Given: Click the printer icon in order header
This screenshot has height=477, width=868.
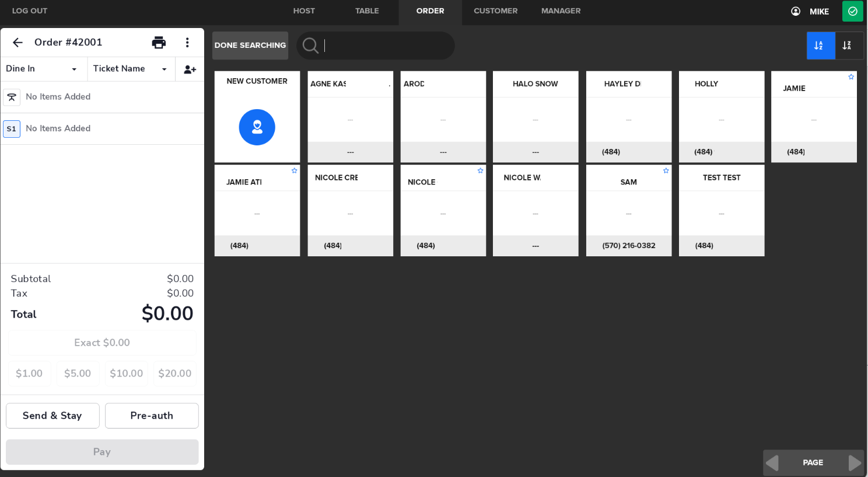Looking at the screenshot, I should point(159,43).
